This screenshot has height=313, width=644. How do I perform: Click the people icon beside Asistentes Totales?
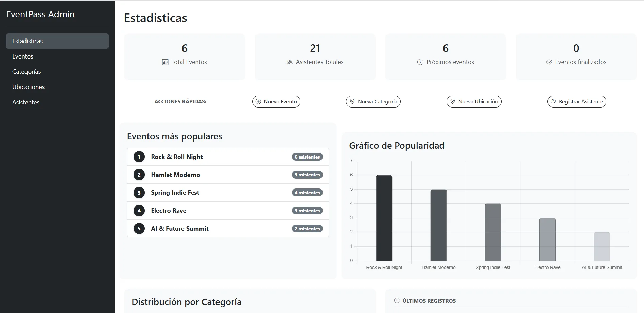tap(290, 62)
